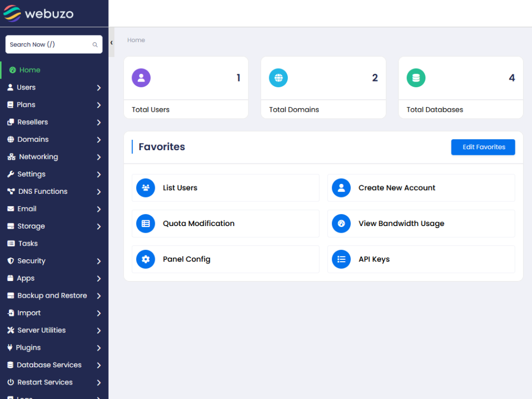The image size is (532, 399).
Task: Click the search magnifier icon
Action: (x=95, y=44)
